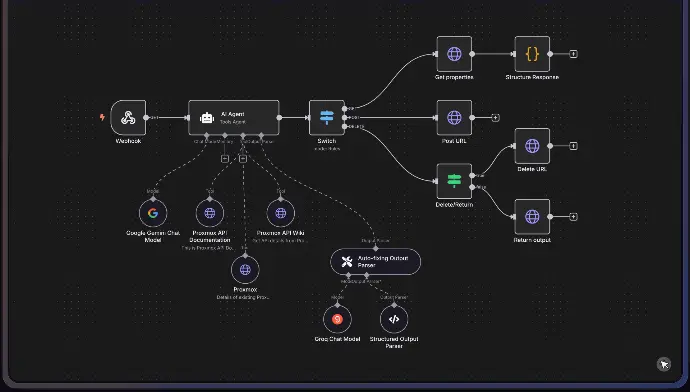Select the Delete/Return node
Screen dimensions: 690x392
(x=454, y=181)
